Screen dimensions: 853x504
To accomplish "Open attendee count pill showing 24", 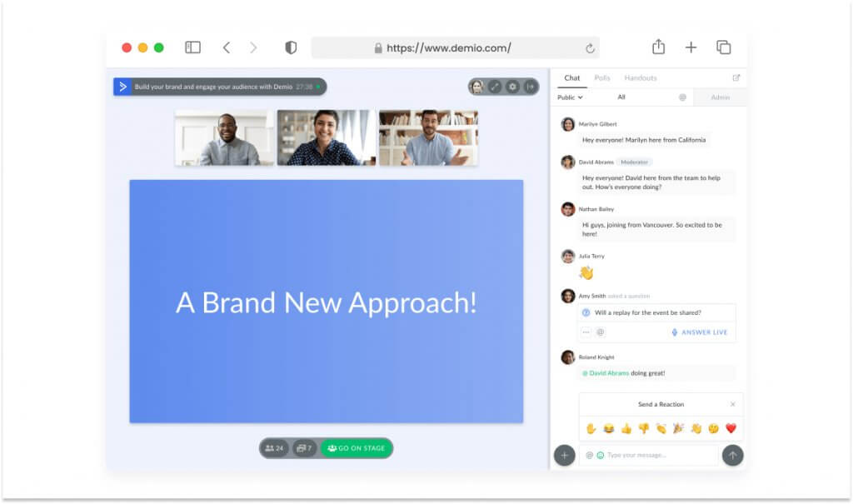I will pyautogui.click(x=274, y=448).
